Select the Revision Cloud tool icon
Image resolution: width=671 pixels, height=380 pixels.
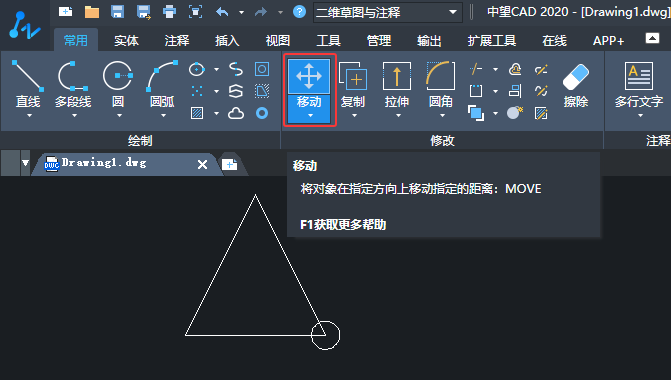(x=236, y=113)
